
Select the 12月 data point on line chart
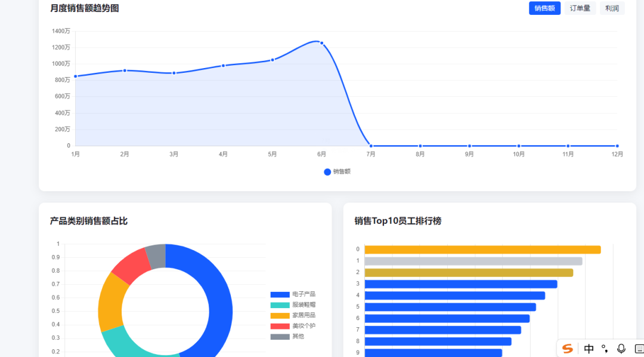point(617,146)
